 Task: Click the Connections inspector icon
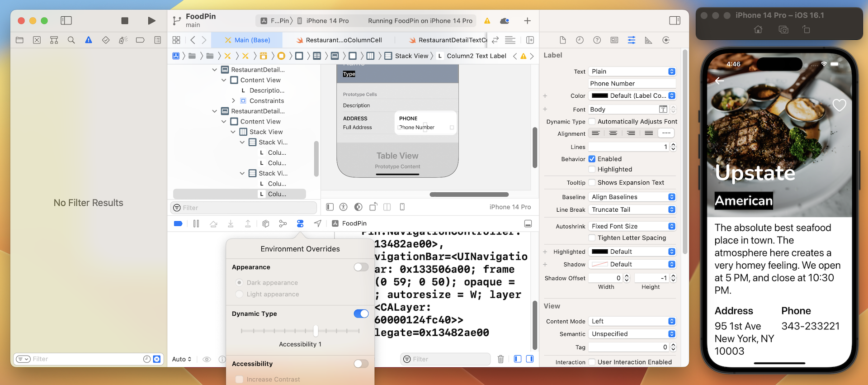click(666, 40)
